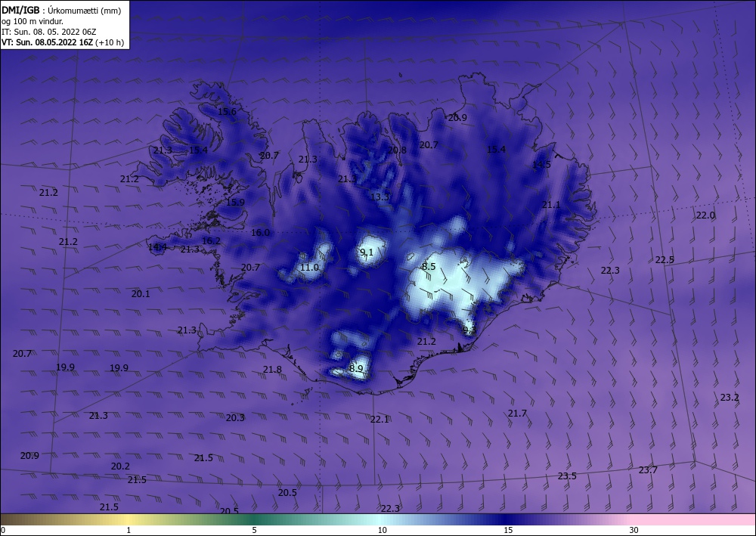Click the color scale tick label 15
Viewport: 756px width, 536px height.
point(508,531)
